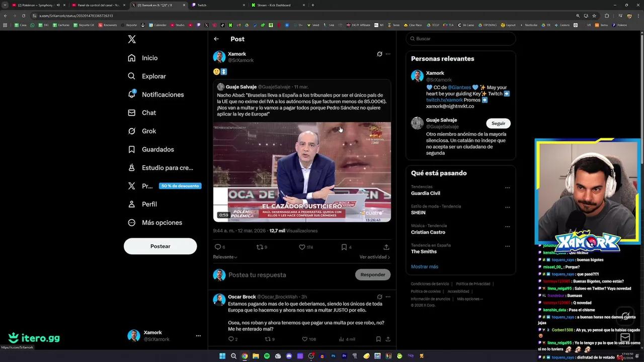Repost Xamork's post with the repost icon
Image resolution: width=644 pixels, height=362 pixels.
(260, 247)
